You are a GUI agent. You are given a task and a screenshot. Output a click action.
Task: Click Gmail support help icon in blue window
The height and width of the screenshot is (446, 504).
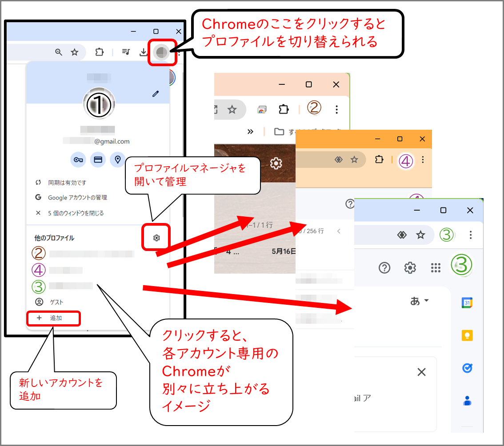pyautogui.click(x=384, y=268)
